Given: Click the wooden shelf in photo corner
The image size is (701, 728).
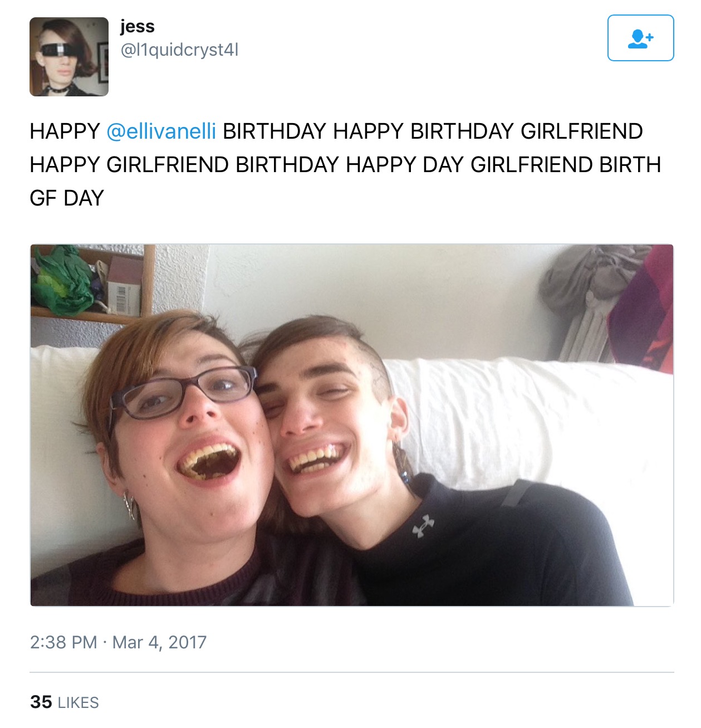Looking at the screenshot, I should click(x=92, y=284).
